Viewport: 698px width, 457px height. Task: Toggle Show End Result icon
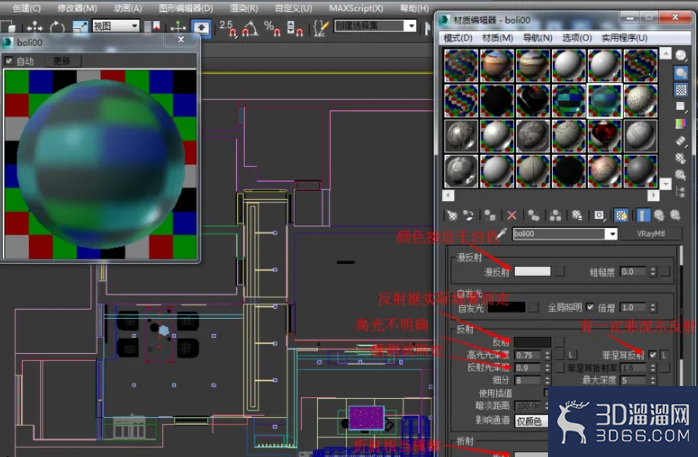tap(642, 216)
